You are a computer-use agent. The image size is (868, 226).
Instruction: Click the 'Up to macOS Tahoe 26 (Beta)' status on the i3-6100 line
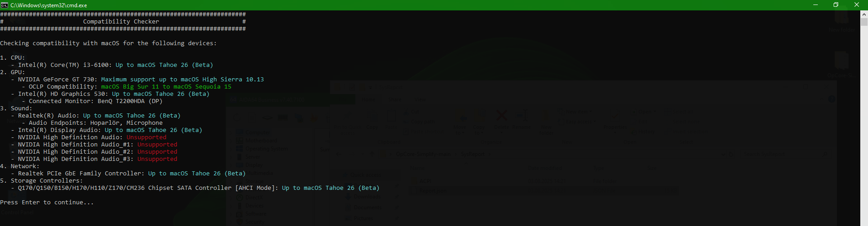coord(165,65)
